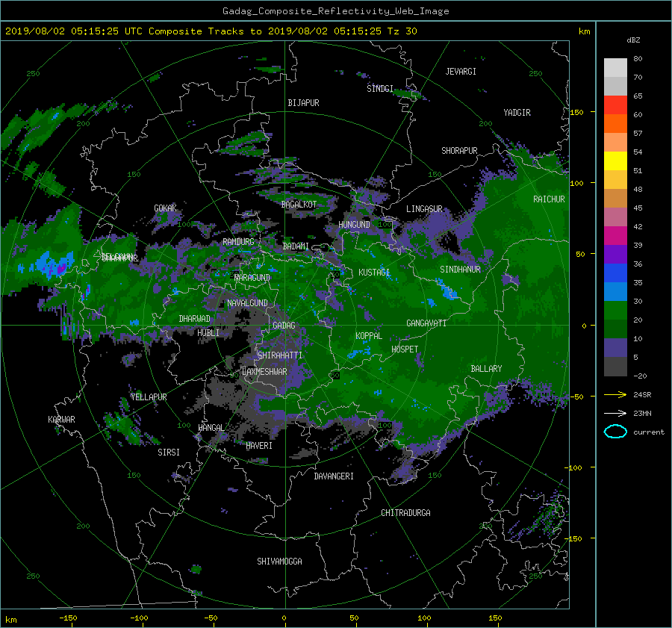Image resolution: width=672 pixels, height=628 pixels.
Task: Click the GOKAK city label
Action: (165, 208)
